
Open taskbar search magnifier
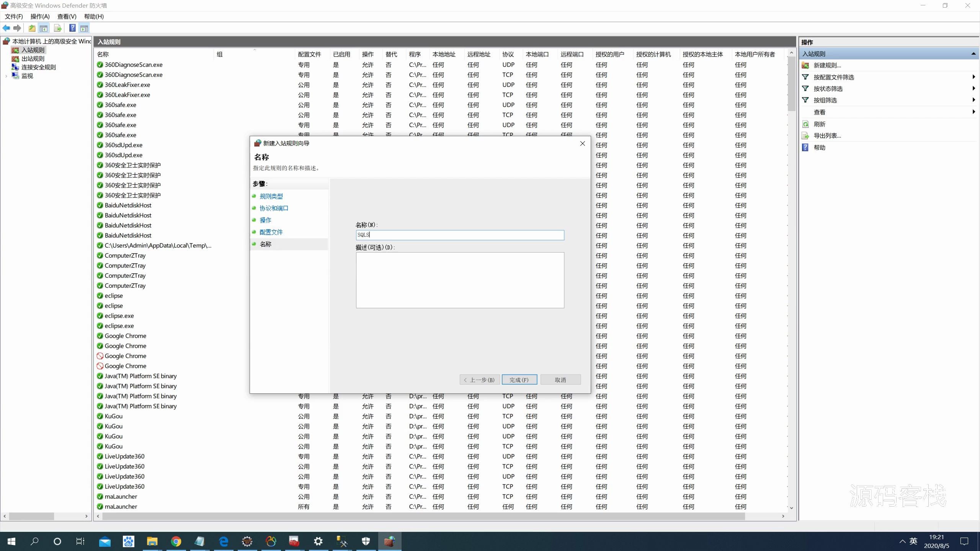tap(34, 541)
